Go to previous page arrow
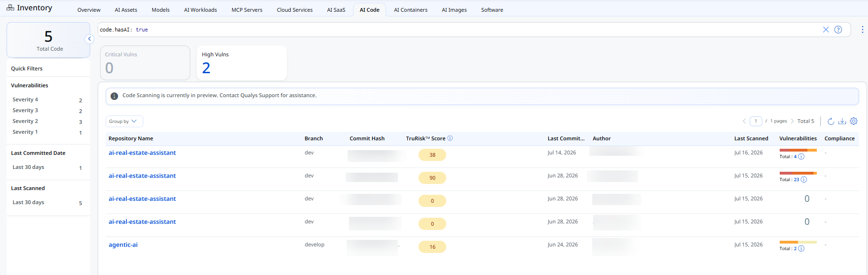This screenshot has height=275, width=868. point(744,121)
